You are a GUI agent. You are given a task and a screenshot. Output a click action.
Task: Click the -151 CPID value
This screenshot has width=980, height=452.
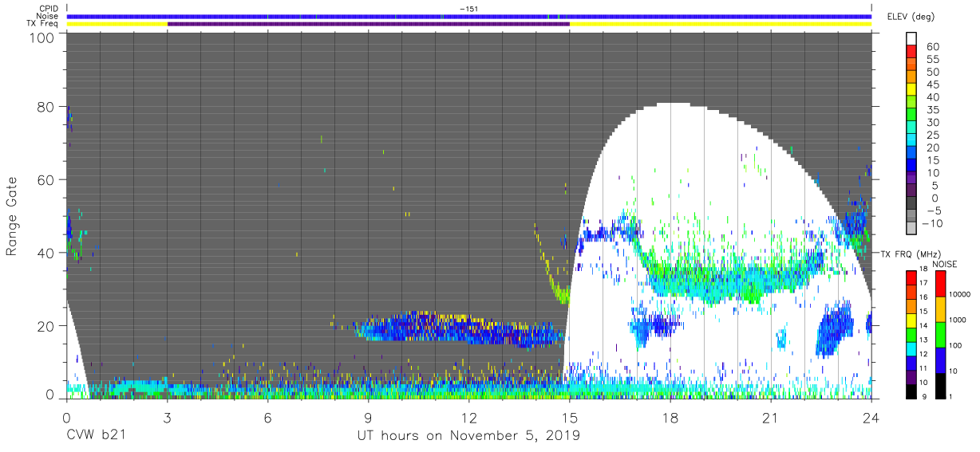(469, 9)
